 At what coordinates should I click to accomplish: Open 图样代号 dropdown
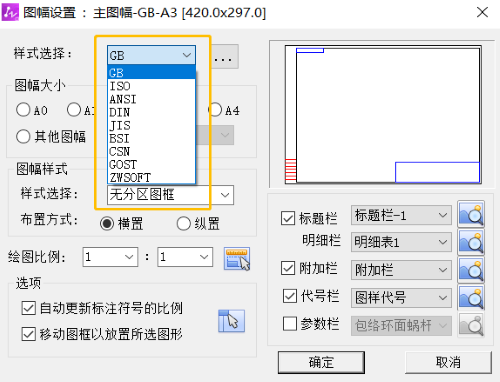[x=401, y=297]
